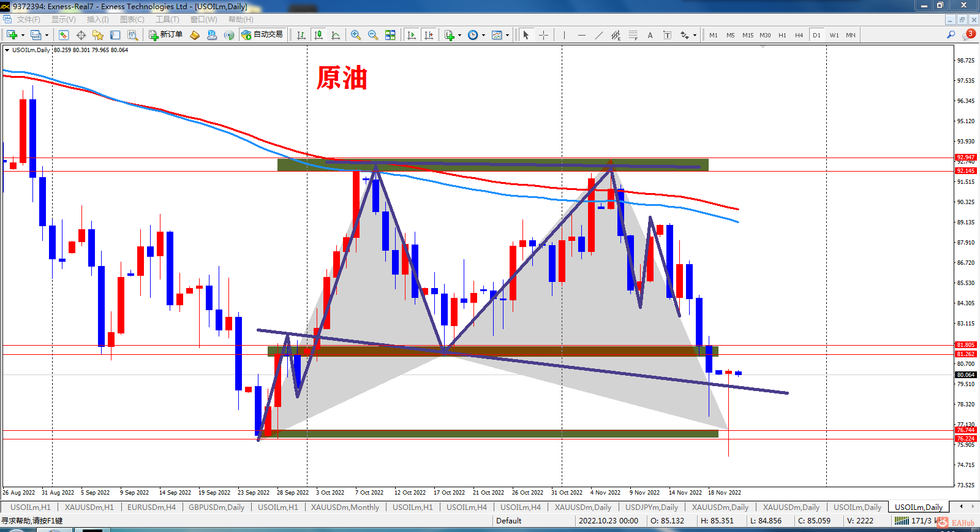Select the Fibonacci retracement tool
Screen dimensions: 980x532
pyautogui.click(x=633, y=35)
